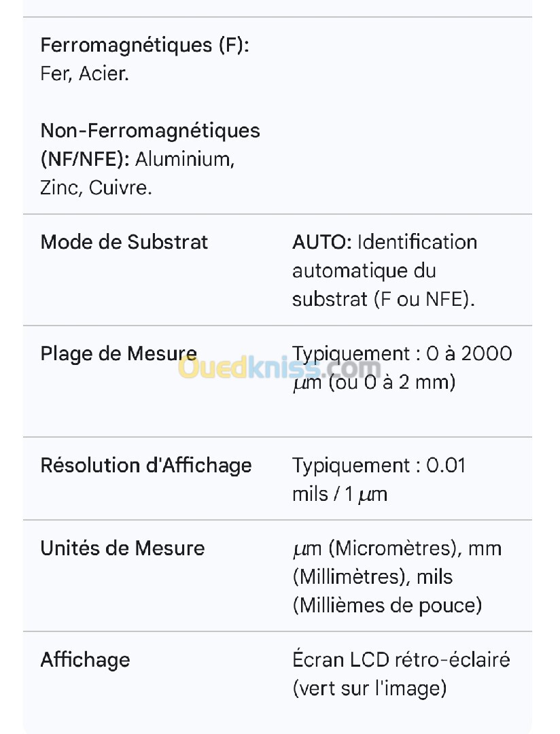Click the word "Aluminium" in the list
Screen dimensions: 560x734
(x=185, y=159)
